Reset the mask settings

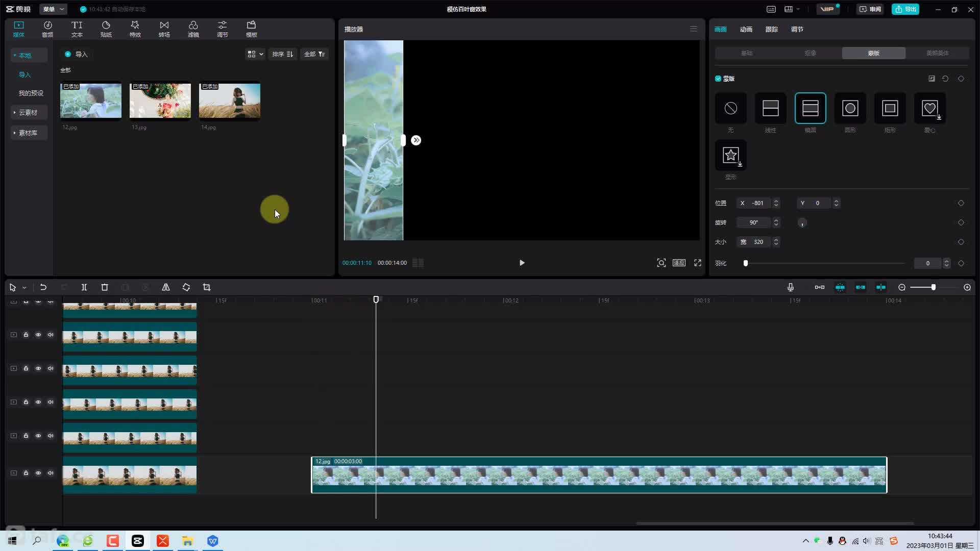tap(945, 79)
